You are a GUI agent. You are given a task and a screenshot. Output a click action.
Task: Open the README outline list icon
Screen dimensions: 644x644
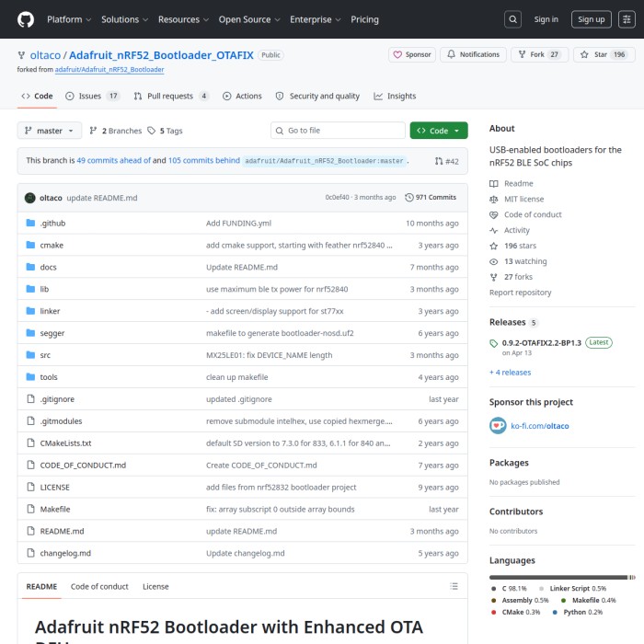454,587
